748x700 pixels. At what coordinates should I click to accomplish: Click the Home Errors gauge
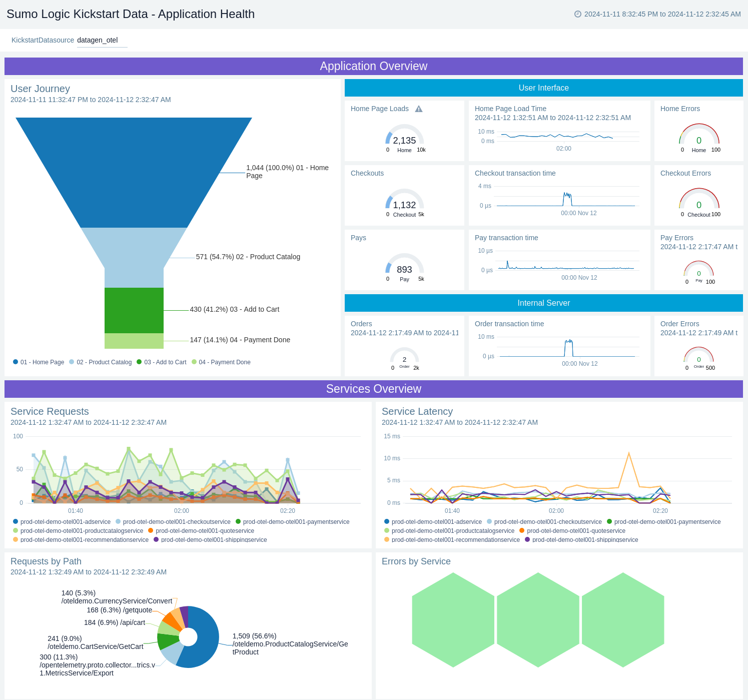pos(698,136)
